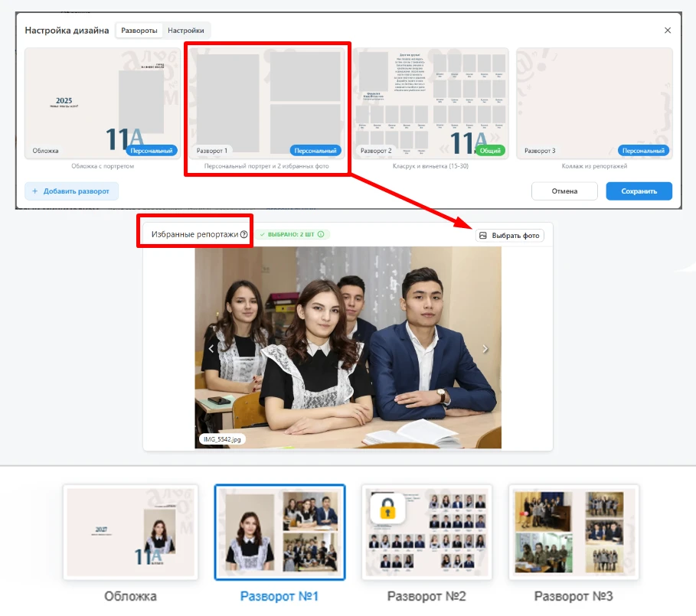Select the Разворот 3 template card

[594, 103]
